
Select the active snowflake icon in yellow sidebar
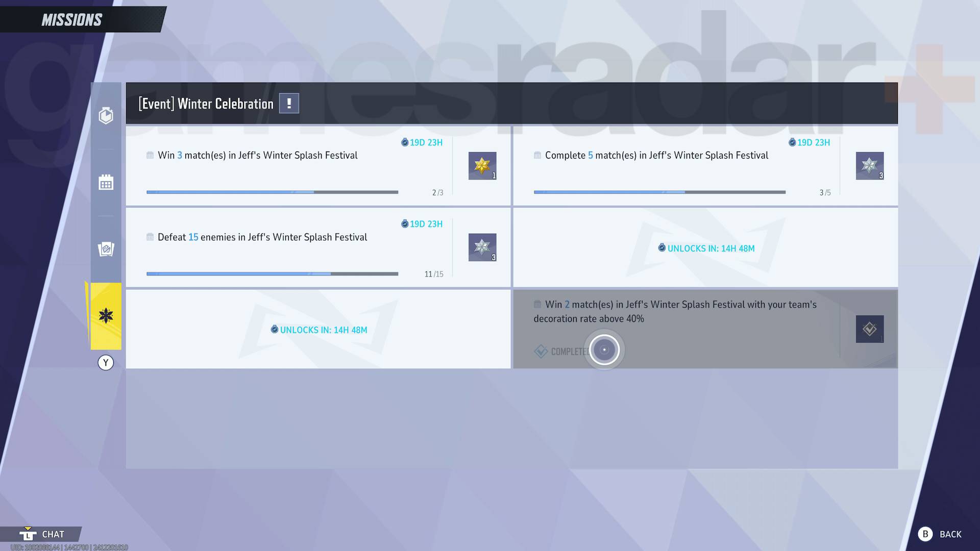[106, 315]
